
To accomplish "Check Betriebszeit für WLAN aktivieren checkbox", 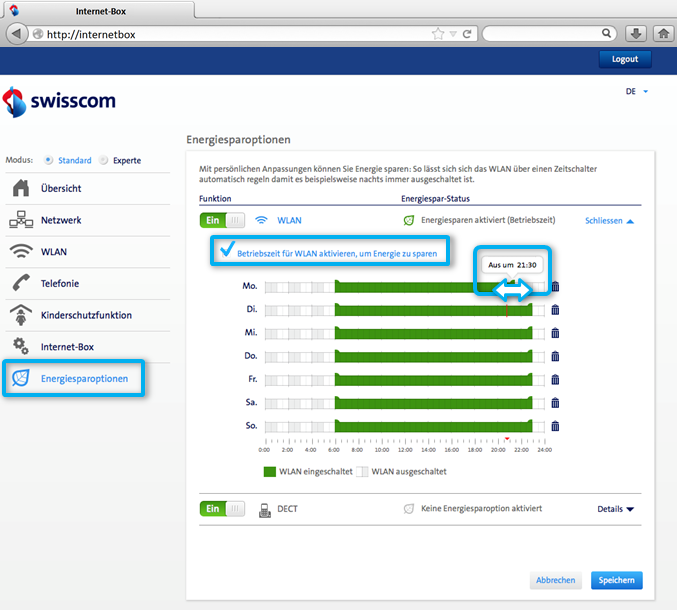I will [x=227, y=251].
